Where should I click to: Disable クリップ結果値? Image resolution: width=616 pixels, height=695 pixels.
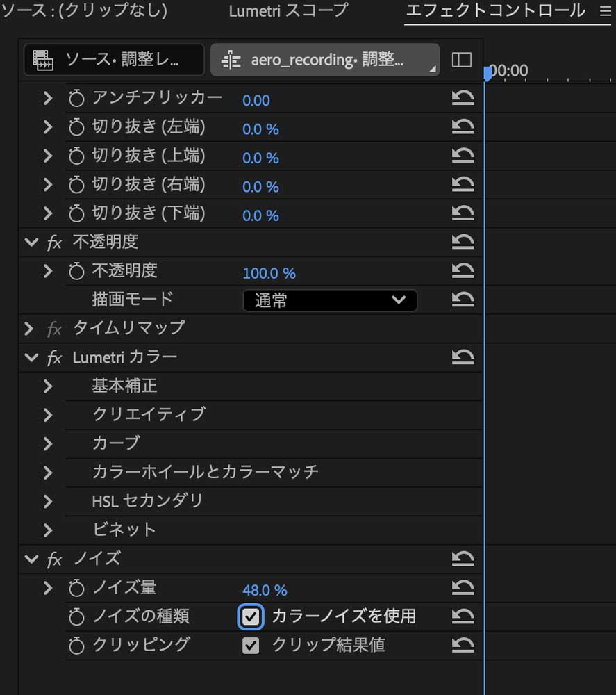251,645
